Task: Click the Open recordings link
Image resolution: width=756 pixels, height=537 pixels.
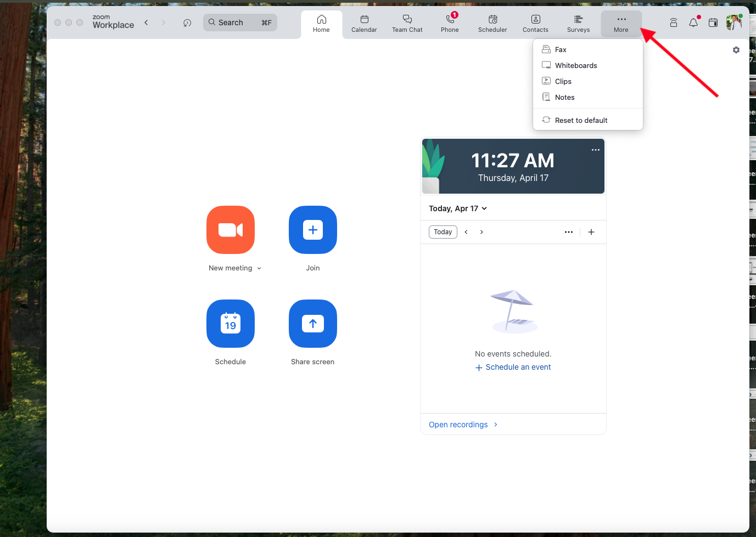Action: [x=463, y=425]
